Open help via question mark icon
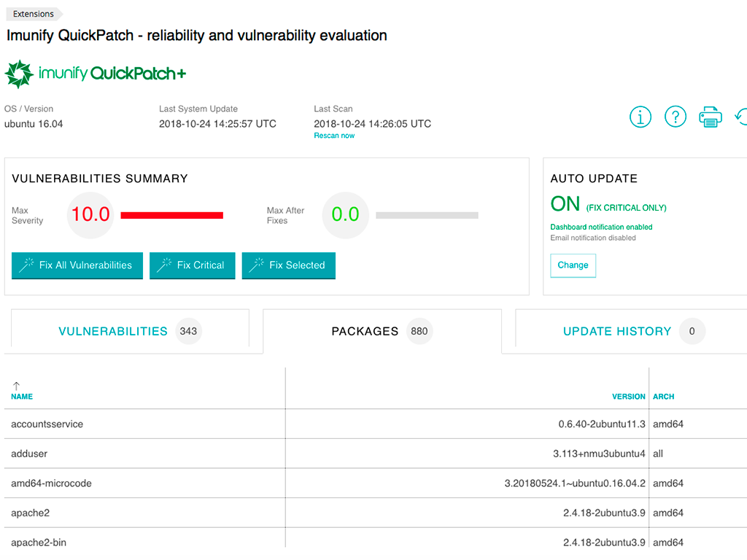Viewport: 747px width, 560px height. [676, 117]
